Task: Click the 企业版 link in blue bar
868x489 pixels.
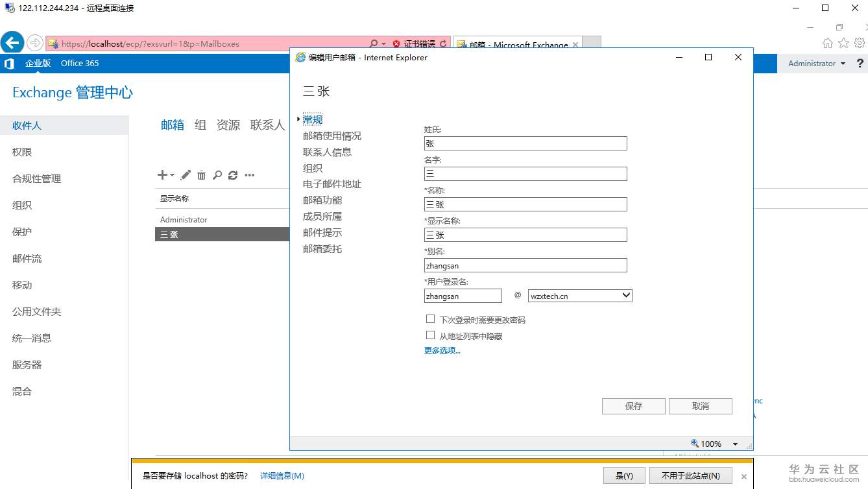Action: [38, 63]
